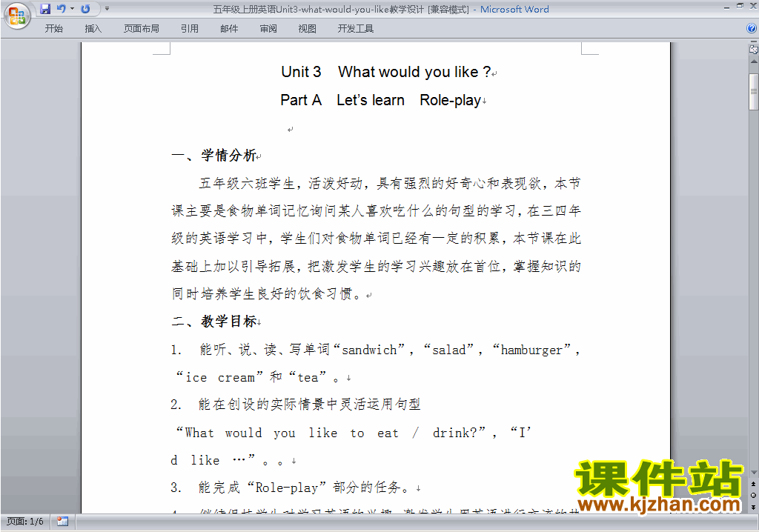Open the 邮件 ribbon tab
Viewport: 759px width, 532px height.
click(x=229, y=29)
